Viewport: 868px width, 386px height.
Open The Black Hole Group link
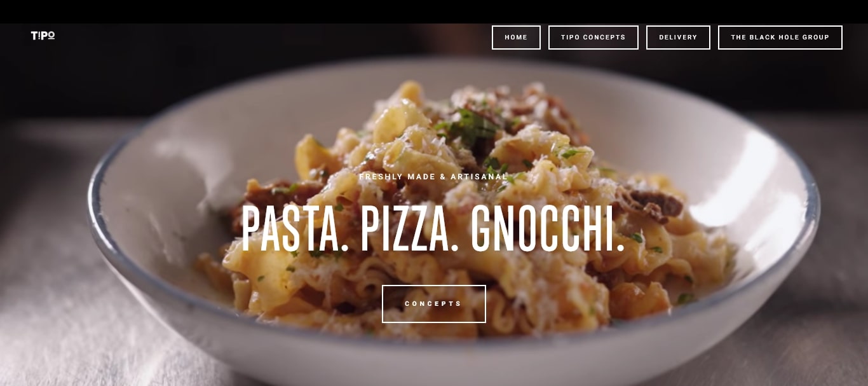click(780, 38)
